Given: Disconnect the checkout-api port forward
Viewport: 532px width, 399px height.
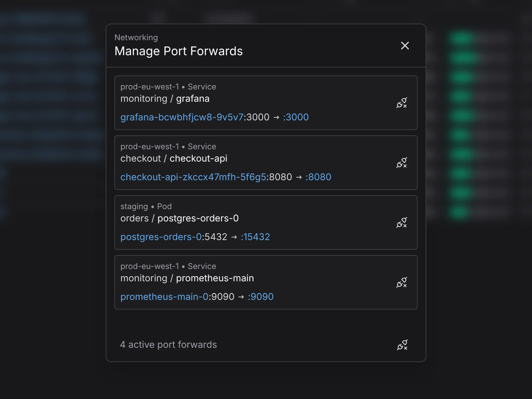Looking at the screenshot, I should [402, 163].
